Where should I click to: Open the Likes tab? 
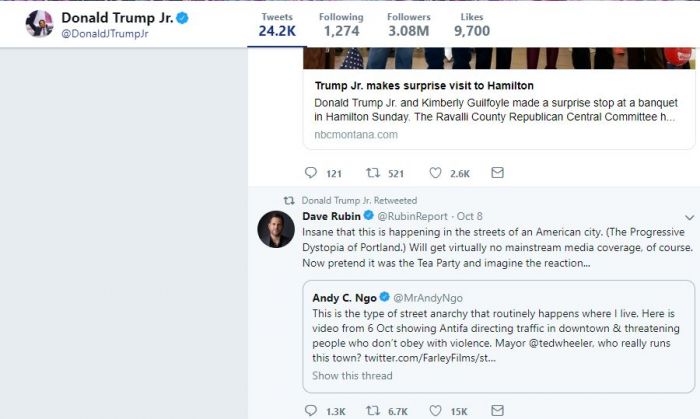coord(471,25)
